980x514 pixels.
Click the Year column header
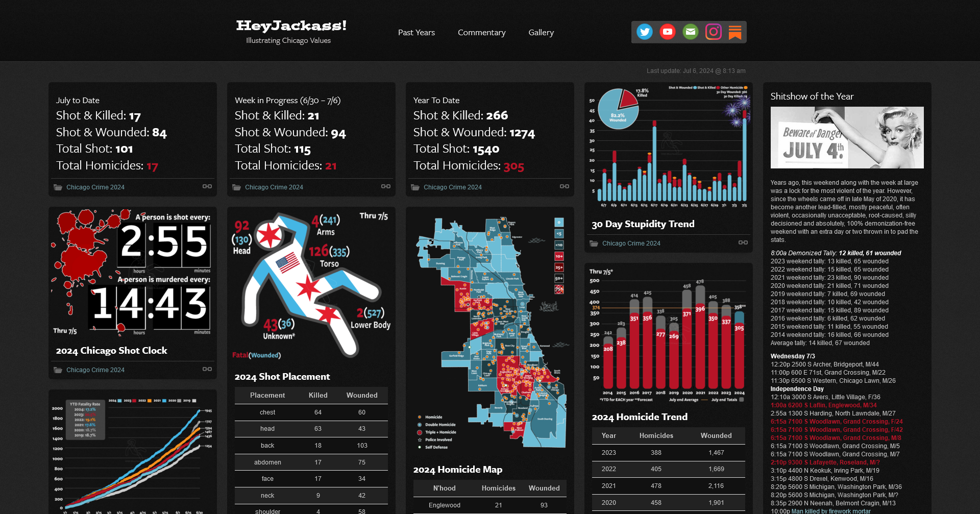pyautogui.click(x=609, y=435)
